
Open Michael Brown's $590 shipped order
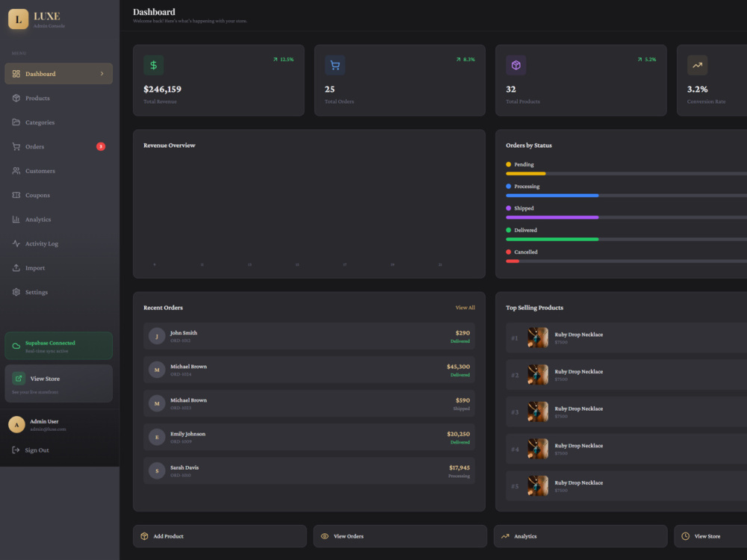(x=309, y=404)
